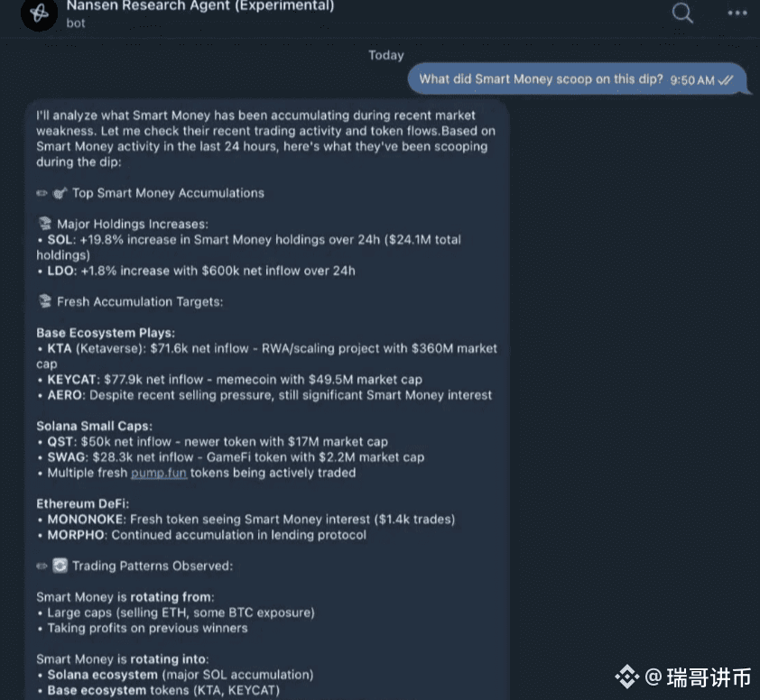This screenshot has width=760, height=700.
Task: Click the double-check read receipt icon
Action: click(x=726, y=80)
